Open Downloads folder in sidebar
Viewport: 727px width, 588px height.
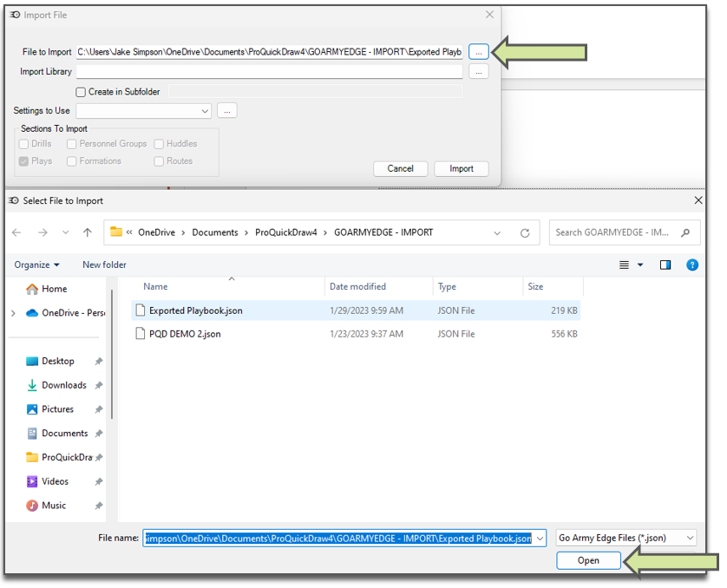click(63, 385)
